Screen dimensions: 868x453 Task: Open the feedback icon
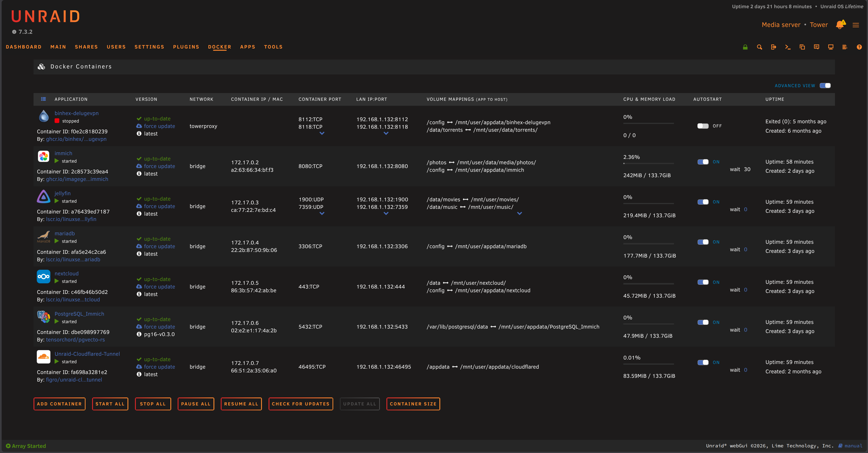pos(816,47)
